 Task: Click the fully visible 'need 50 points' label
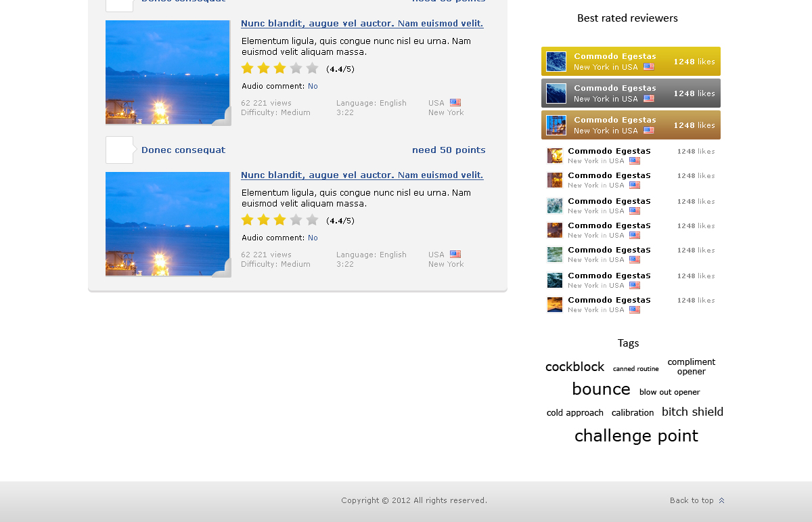tap(449, 150)
